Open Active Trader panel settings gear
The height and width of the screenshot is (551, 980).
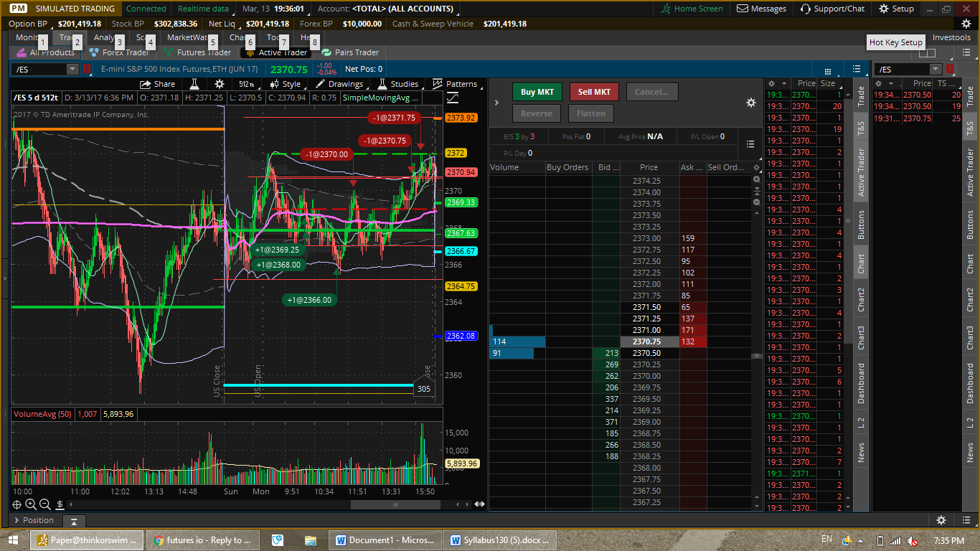coord(750,103)
